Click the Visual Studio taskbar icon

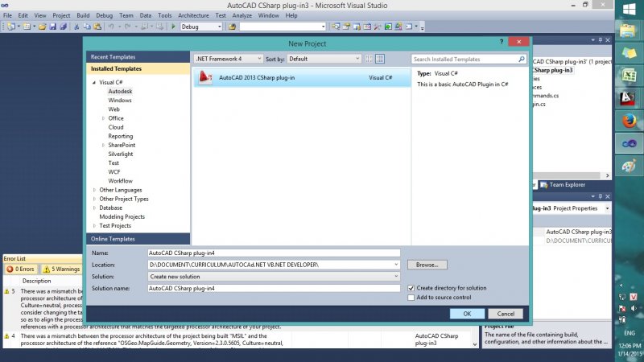tap(629, 143)
